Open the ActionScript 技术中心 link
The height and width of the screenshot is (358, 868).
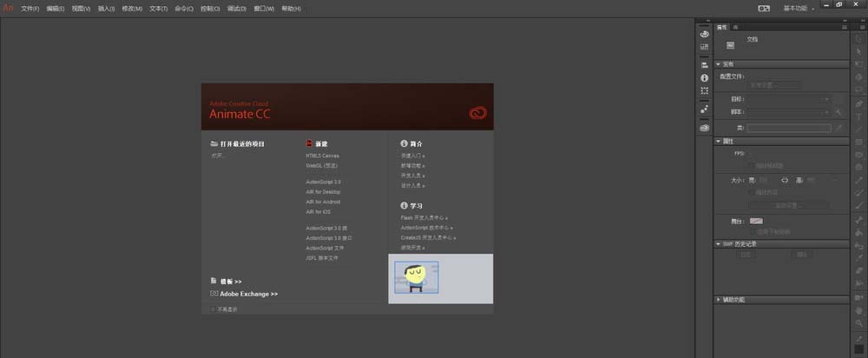(x=427, y=228)
